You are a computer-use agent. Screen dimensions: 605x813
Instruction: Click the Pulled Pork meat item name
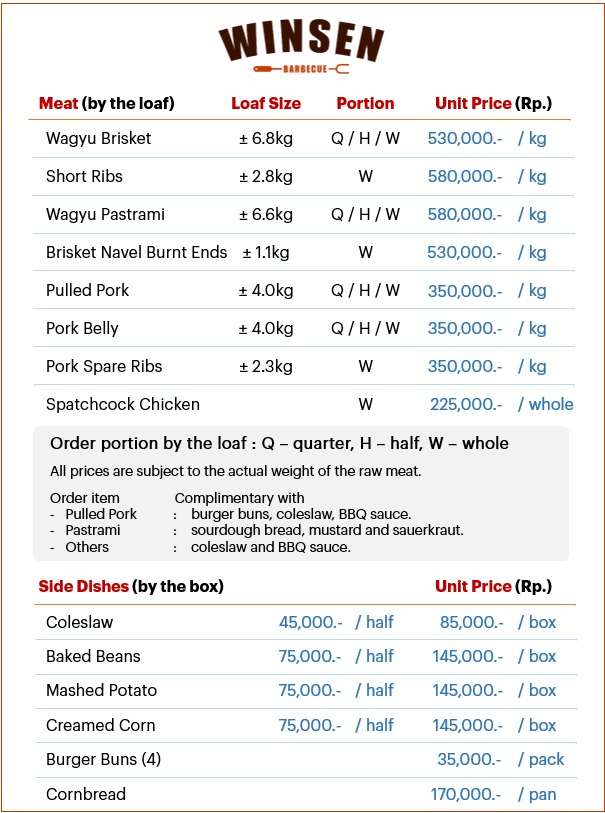(x=87, y=290)
